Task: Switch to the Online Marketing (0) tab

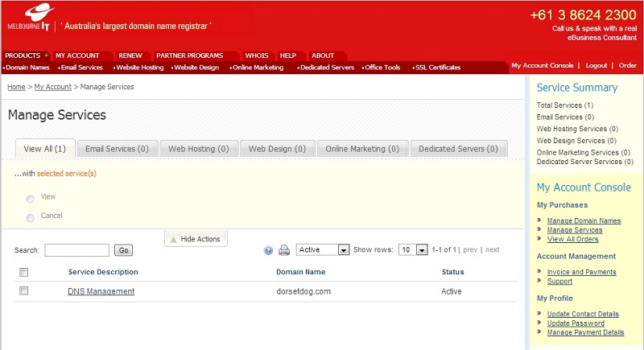Action: [x=363, y=149]
